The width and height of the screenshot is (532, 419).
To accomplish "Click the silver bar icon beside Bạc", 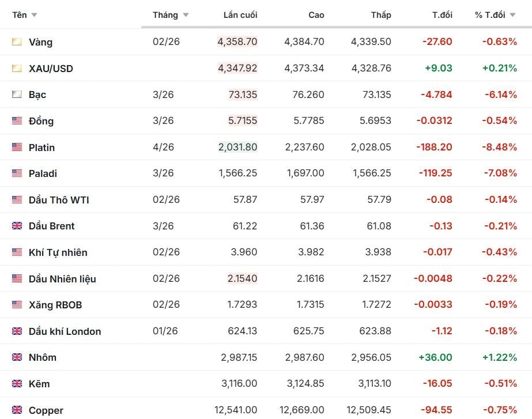I will 17,95.
